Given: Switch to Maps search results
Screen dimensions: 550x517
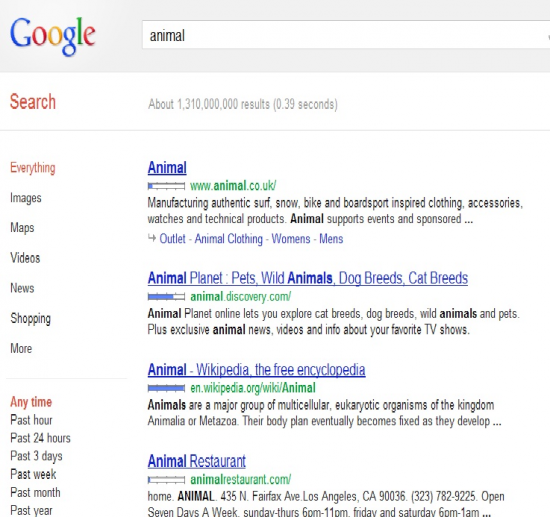Looking at the screenshot, I should (x=22, y=228).
